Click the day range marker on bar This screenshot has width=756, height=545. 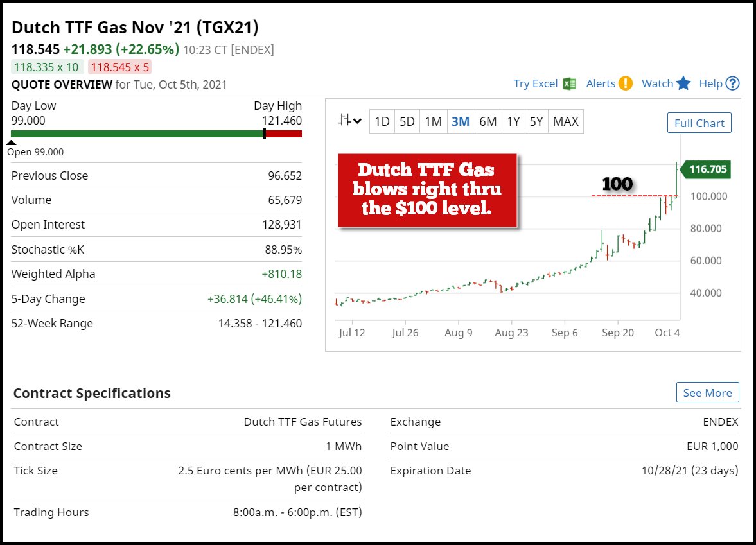(264, 134)
